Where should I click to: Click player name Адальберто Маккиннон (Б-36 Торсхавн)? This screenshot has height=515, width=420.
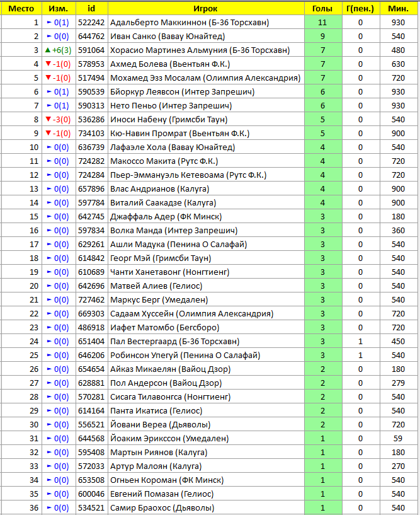coord(190,23)
